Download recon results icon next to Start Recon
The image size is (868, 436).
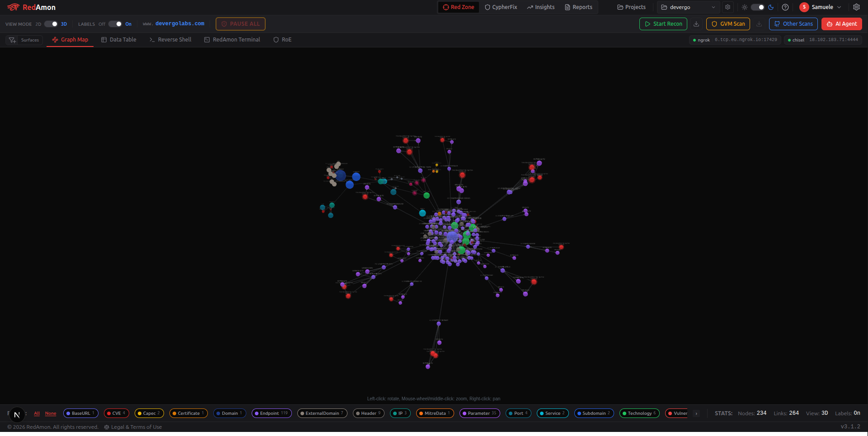pos(696,24)
